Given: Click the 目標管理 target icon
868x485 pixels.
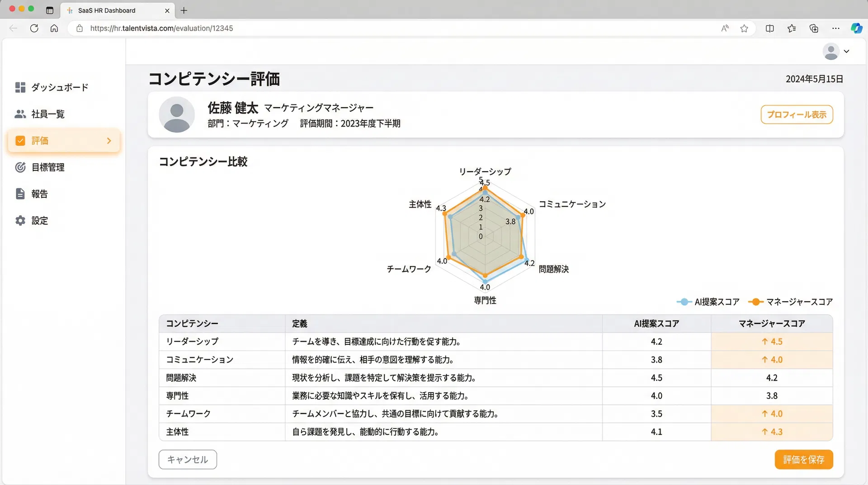Looking at the screenshot, I should point(20,167).
